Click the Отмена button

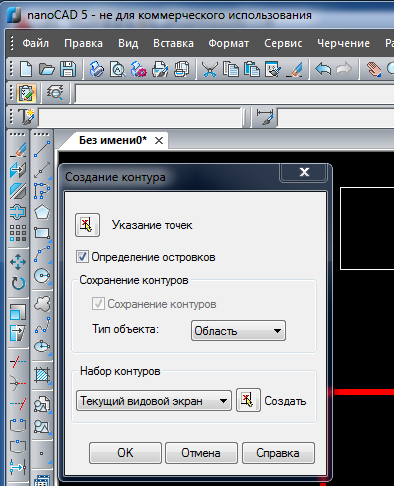click(x=201, y=453)
